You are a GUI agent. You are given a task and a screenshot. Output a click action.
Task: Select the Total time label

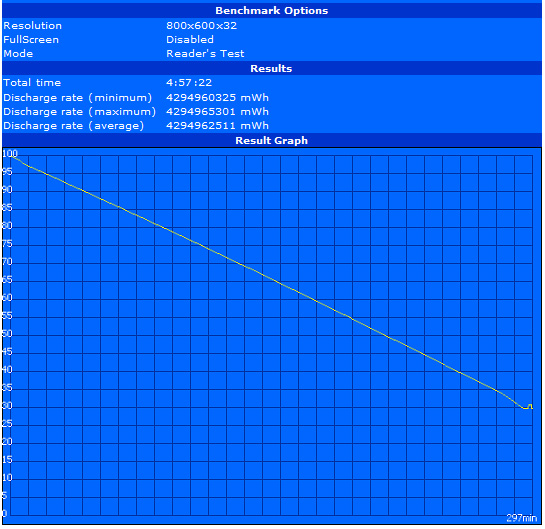click(32, 83)
